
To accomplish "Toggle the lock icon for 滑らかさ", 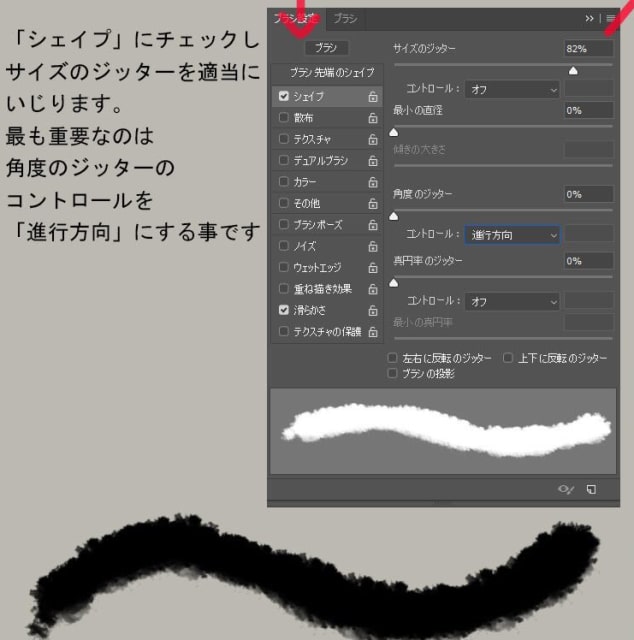I will [373, 311].
